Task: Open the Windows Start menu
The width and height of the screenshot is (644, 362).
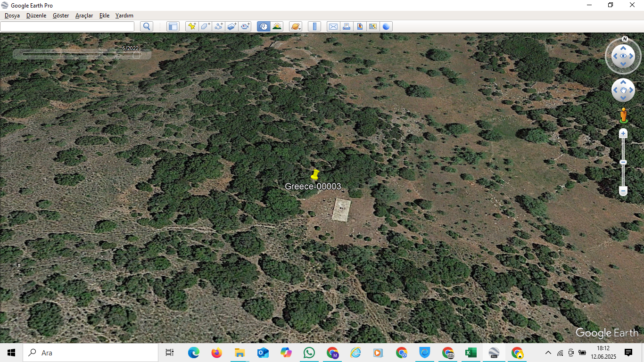Action: [11, 353]
